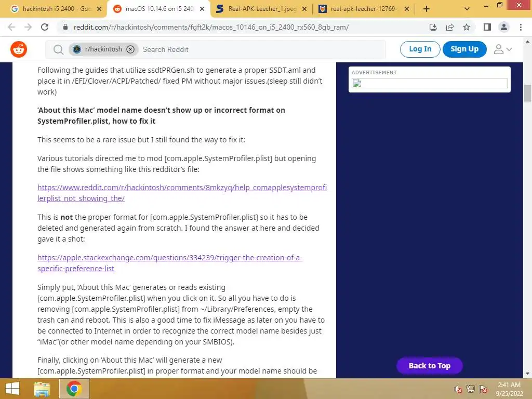
Task: Close the hackintosh i5 2400 tab
Action: (99, 9)
